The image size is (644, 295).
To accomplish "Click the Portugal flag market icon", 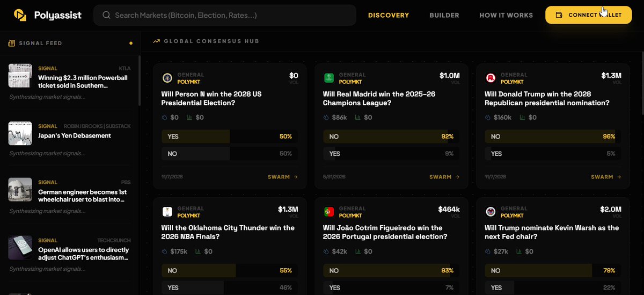I will tap(329, 212).
